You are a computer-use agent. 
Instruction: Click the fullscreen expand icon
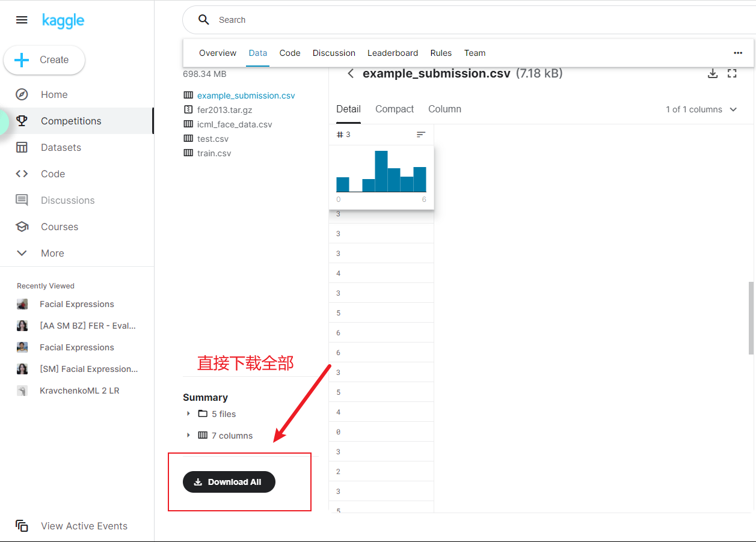732,73
